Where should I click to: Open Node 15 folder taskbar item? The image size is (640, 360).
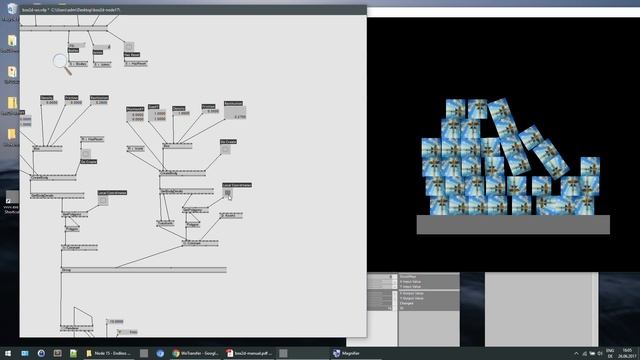click(109, 353)
